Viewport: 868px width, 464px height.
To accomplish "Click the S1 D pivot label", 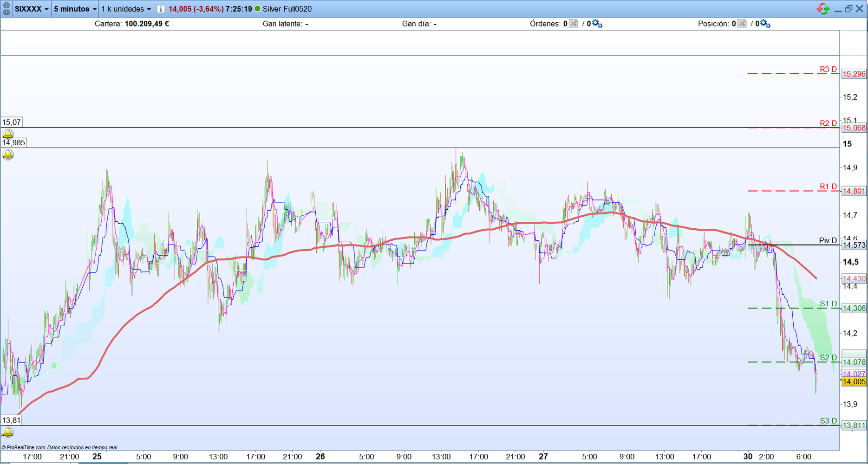I will (828, 304).
